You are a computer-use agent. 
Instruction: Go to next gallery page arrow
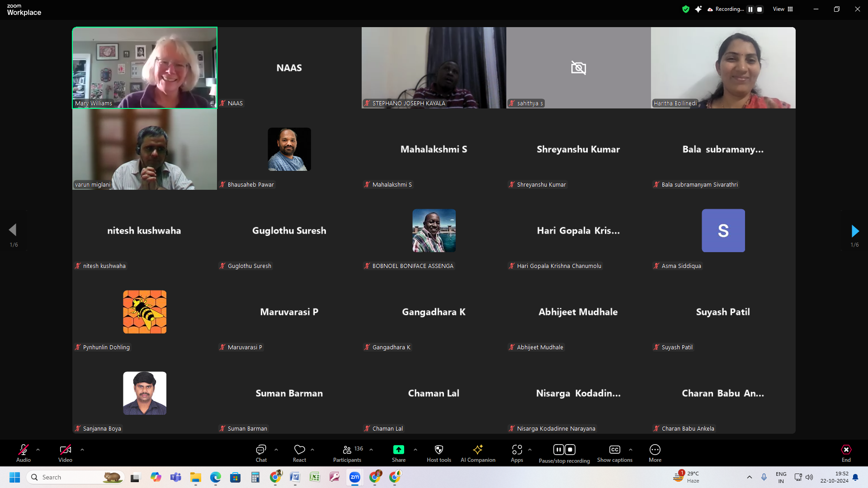(x=854, y=231)
